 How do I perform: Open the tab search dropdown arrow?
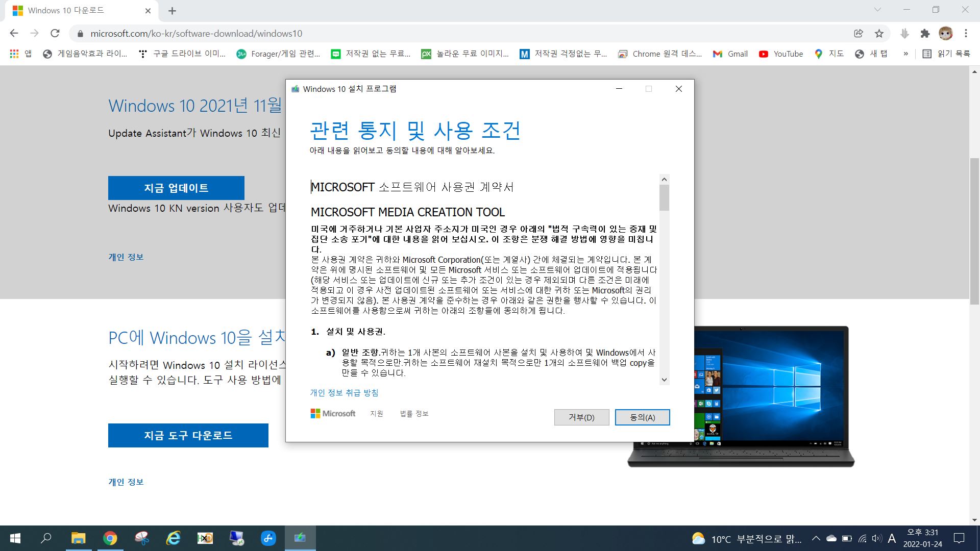tap(877, 10)
